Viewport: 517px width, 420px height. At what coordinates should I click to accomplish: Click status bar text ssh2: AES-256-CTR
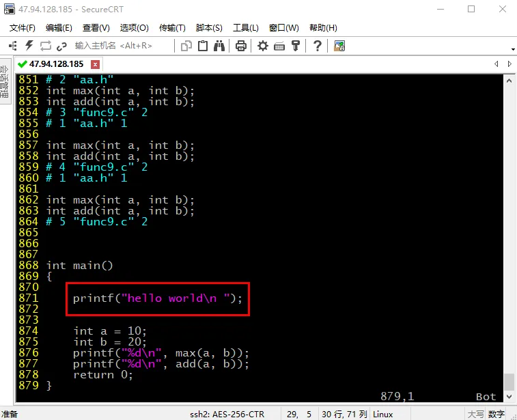[227, 414]
